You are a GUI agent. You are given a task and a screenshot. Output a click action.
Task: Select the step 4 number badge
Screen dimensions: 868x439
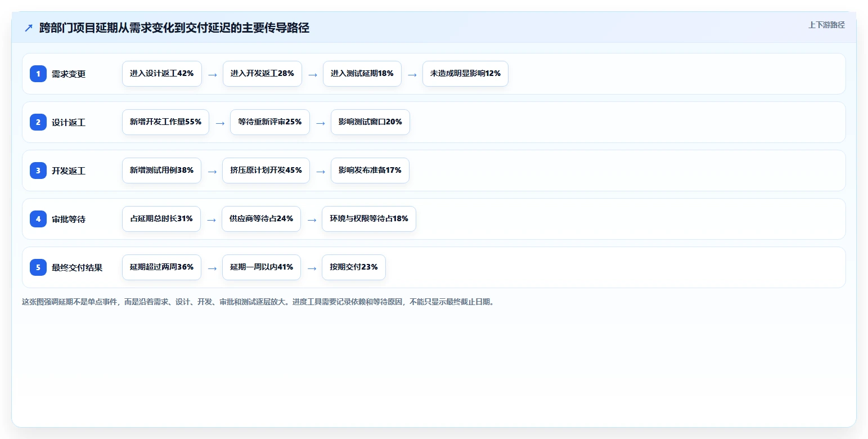click(x=38, y=219)
